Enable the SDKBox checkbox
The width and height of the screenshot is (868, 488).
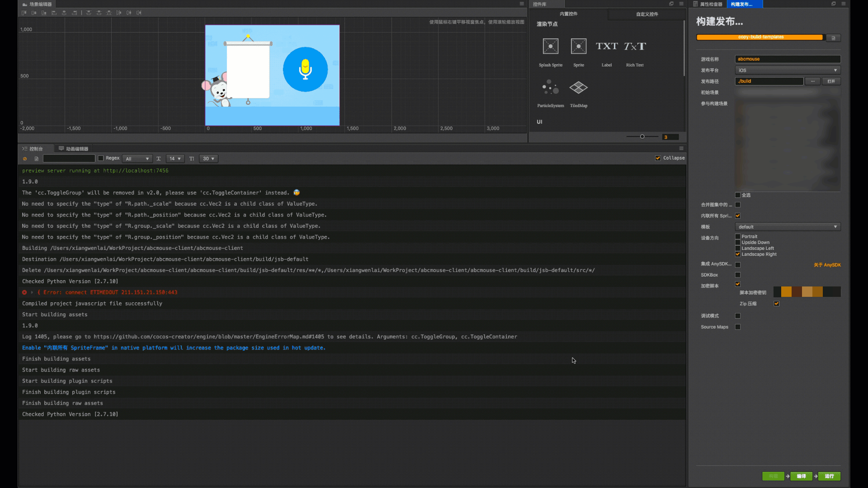point(737,275)
